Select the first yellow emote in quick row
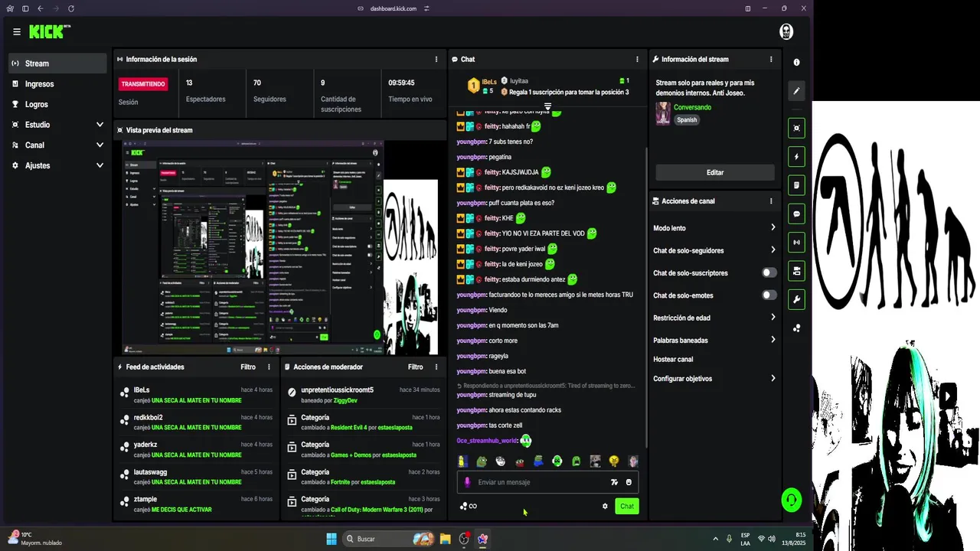Viewport: 980px width, 551px height. (x=462, y=461)
